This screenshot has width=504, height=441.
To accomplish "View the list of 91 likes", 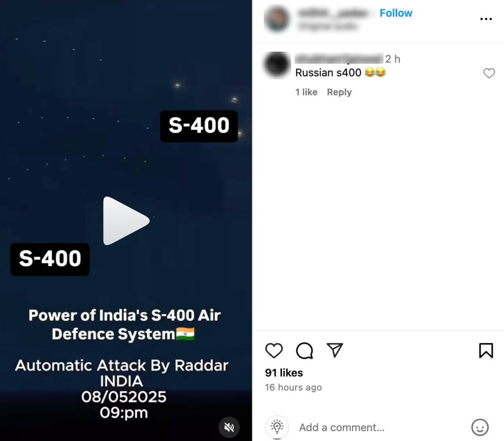I will point(284,373).
